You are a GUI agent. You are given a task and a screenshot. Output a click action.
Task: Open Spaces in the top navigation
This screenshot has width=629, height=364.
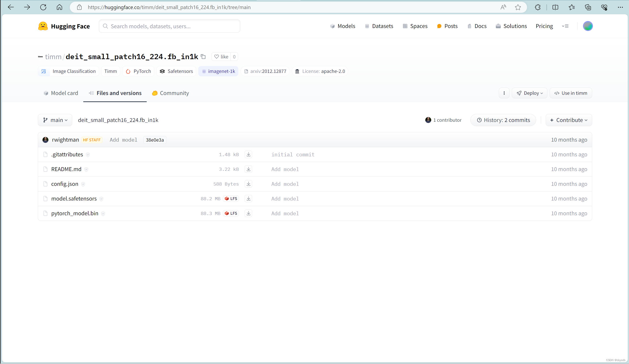[415, 26]
